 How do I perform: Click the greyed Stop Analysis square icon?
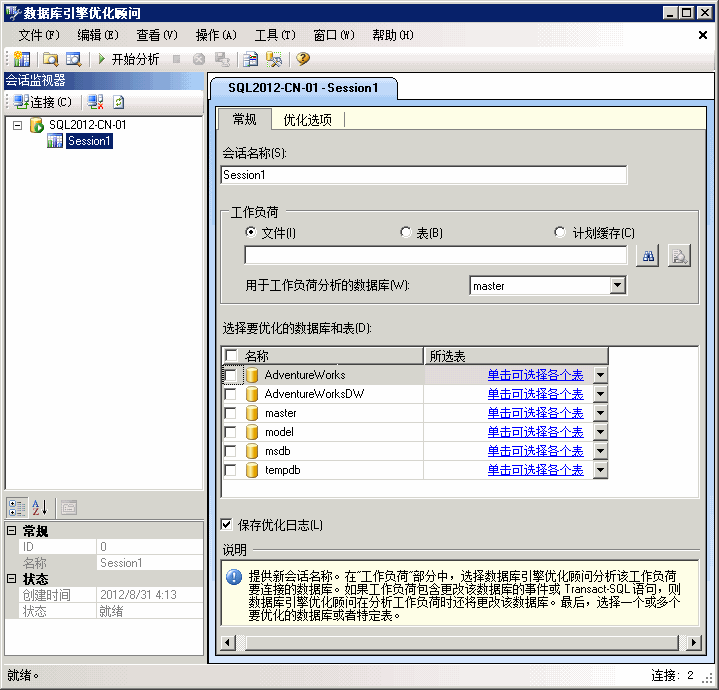[177, 59]
